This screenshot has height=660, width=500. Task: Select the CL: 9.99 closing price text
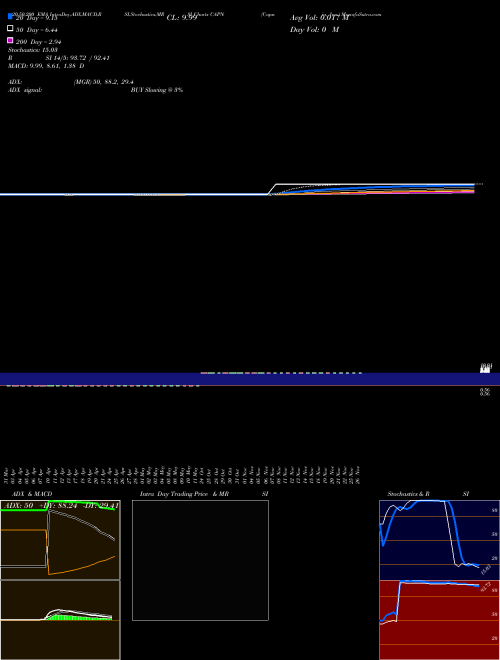point(182,18)
